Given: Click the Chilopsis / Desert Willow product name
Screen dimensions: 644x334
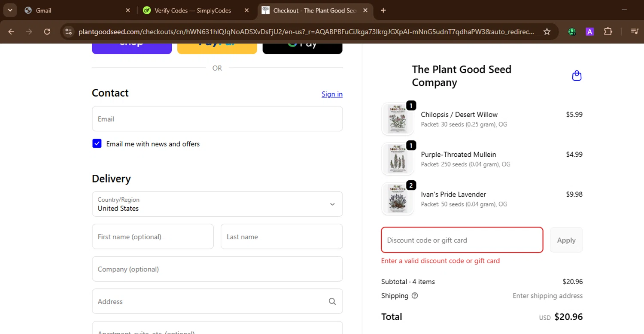Looking at the screenshot, I should coord(459,115).
